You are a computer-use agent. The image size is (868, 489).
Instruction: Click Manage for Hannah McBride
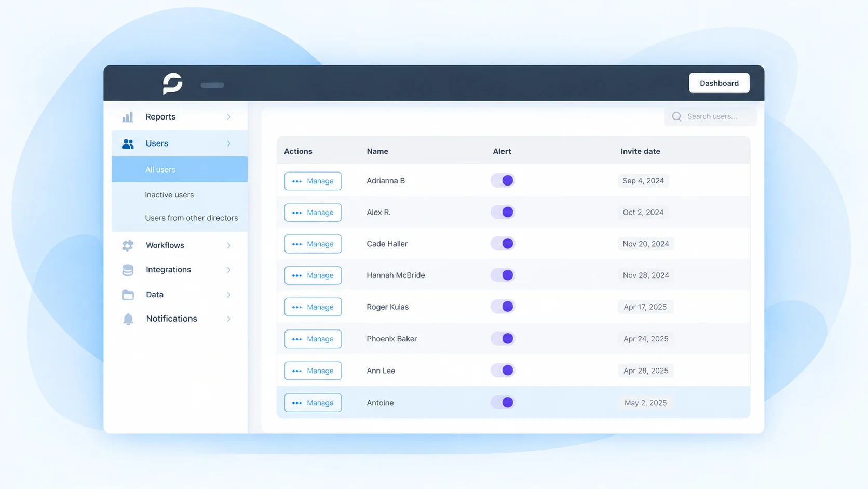pyautogui.click(x=313, y=275)
